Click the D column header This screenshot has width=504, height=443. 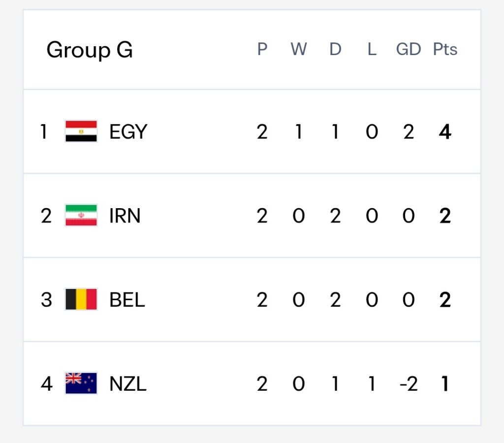tap(335, 49)
